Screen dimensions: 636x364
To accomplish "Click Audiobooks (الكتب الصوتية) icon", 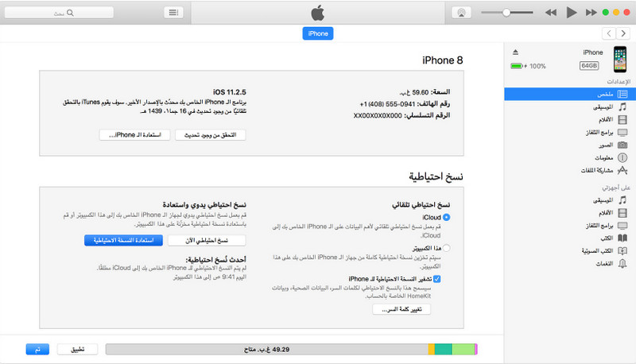I will [x=622, y=251].
